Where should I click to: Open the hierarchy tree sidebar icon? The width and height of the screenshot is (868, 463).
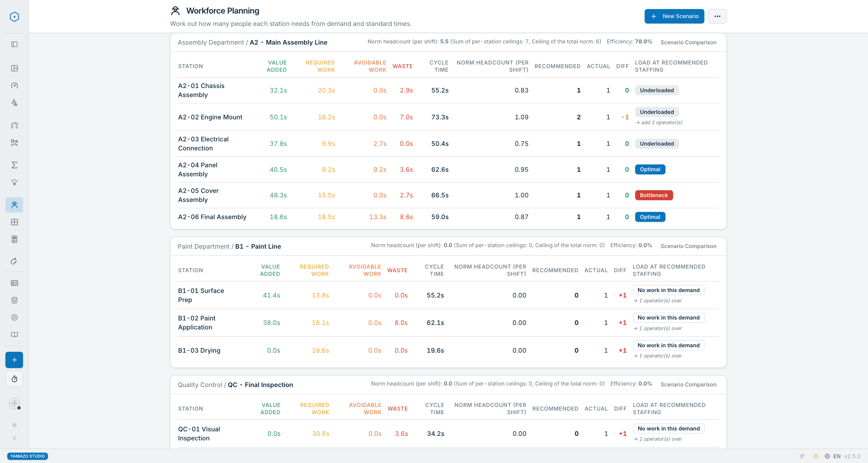tap(14, 102)
